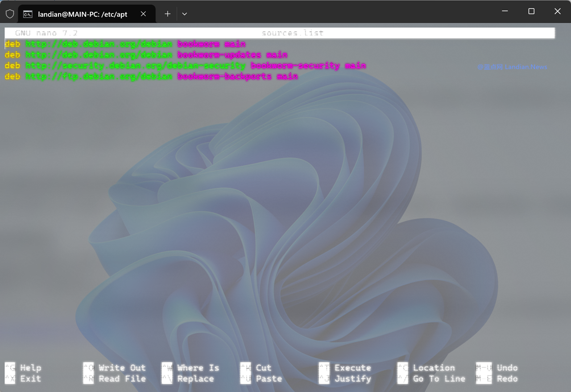Image resolution: width=571 pixels, height=392 pixels.
Task: Expand the new tab profile dropdown chevron
Action: (184, 14)
